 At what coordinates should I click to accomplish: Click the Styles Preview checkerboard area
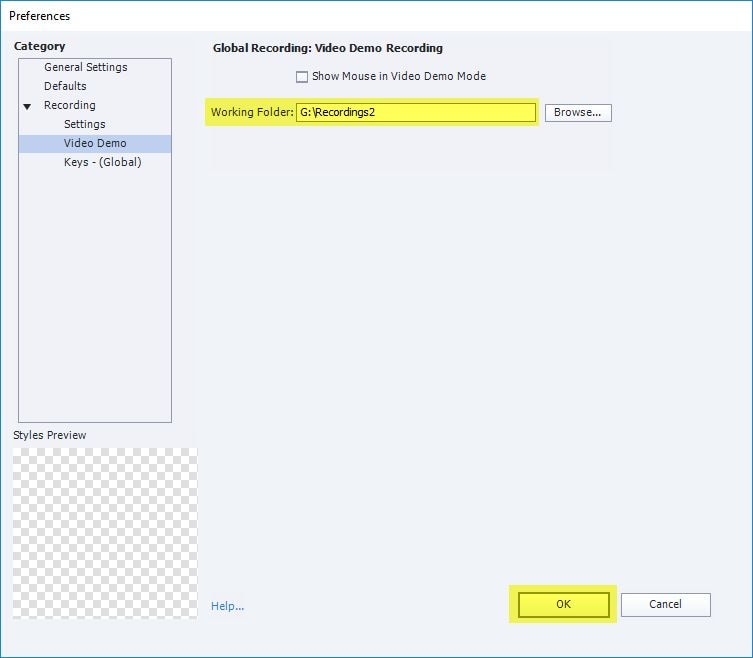coord(105,533)
